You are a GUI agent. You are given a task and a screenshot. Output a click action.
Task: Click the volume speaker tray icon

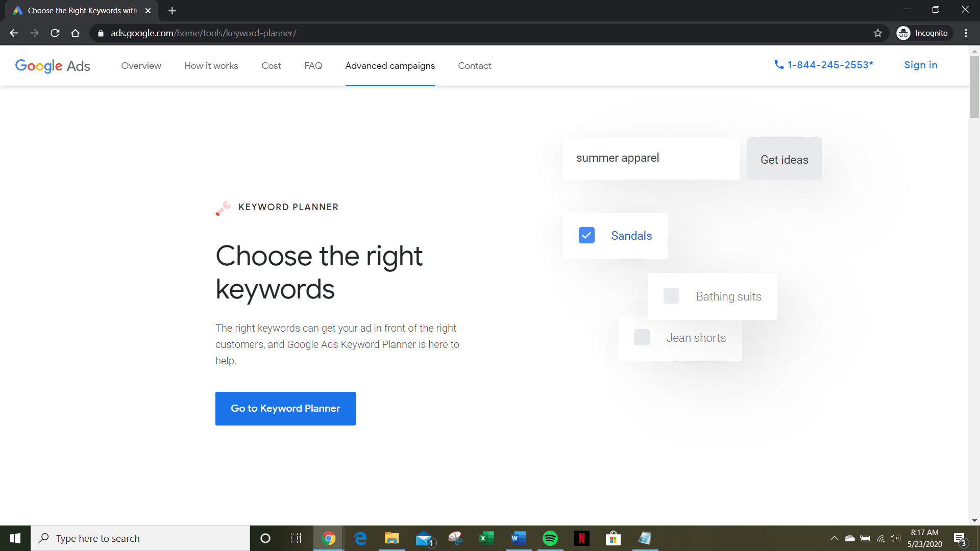tap(895, 538)
